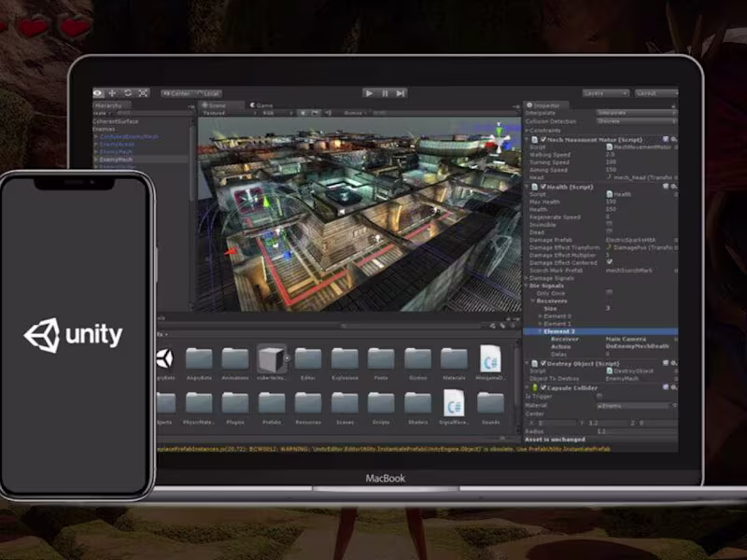Open the Explosions folder

tap(345, 359)
